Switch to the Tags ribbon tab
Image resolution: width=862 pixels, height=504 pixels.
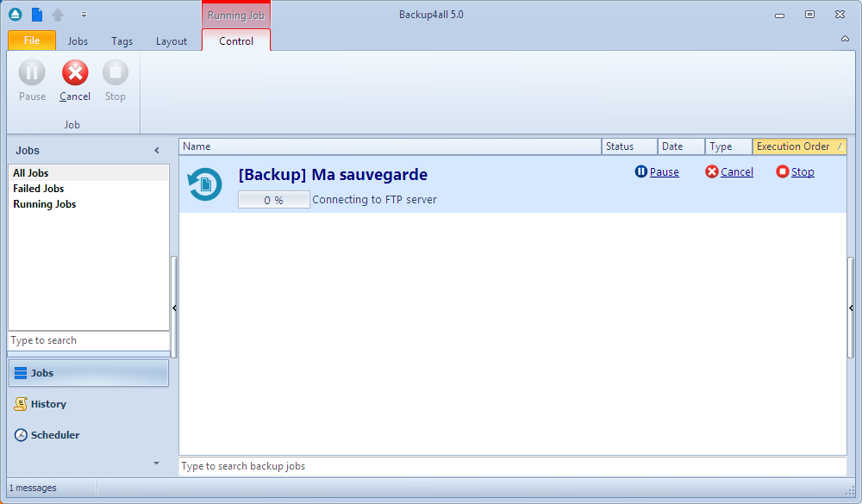tap(122, 41)
